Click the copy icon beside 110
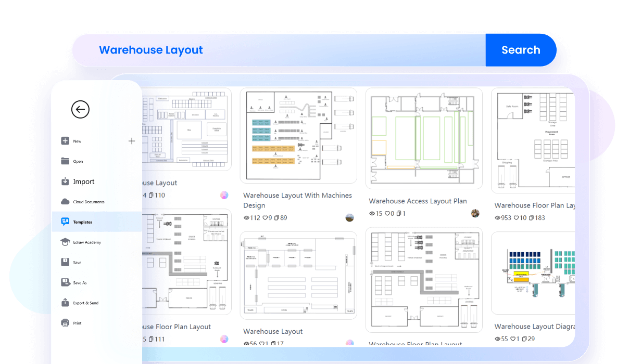Viewport: 629px width, 364px height. click(151, 196)
